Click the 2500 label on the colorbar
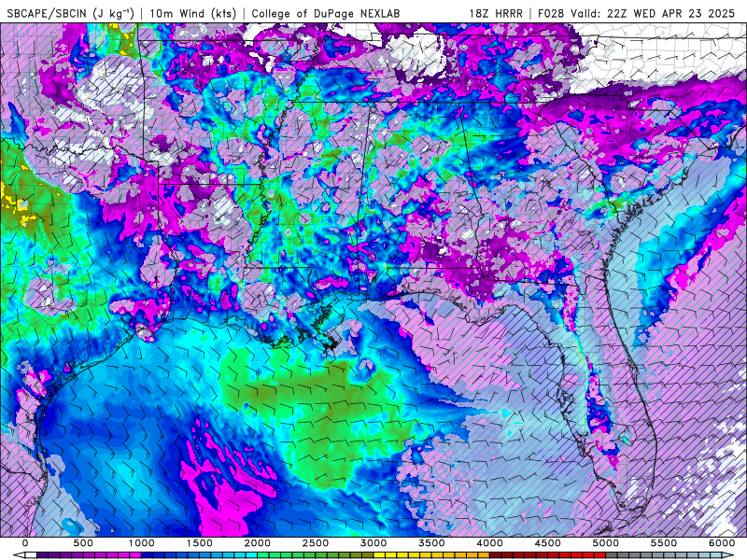The image size is (747, 560). pyautogui.click(x=316, y=543)
